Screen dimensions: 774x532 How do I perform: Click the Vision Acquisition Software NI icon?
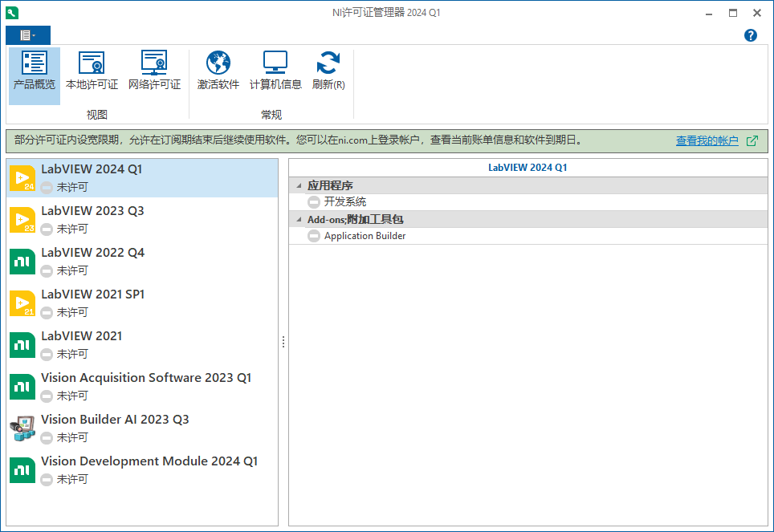[22, 387]
